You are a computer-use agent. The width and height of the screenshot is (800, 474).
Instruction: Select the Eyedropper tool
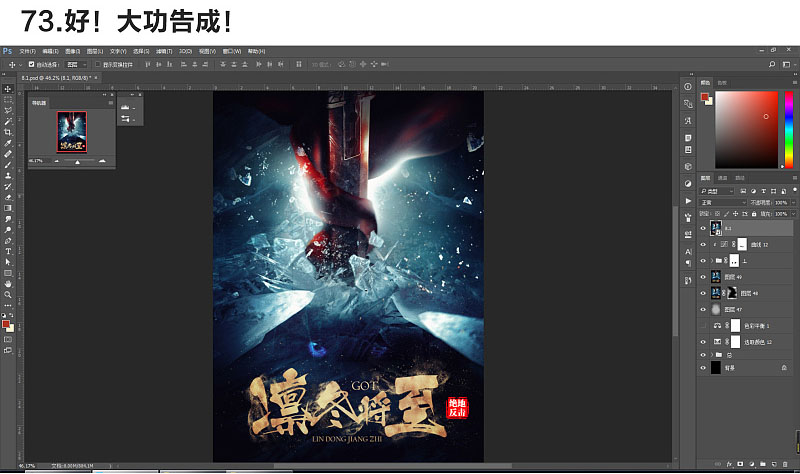(8, 143)
